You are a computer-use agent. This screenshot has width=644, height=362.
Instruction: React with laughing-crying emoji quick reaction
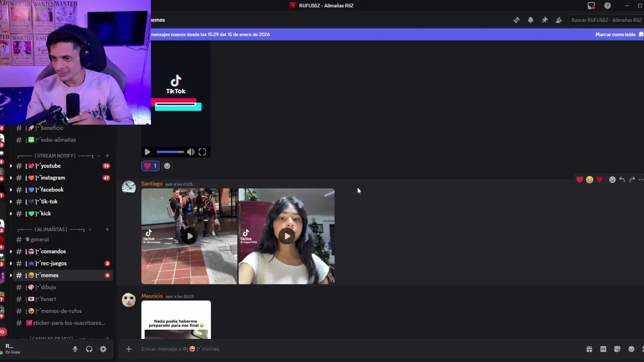[590, 179]
